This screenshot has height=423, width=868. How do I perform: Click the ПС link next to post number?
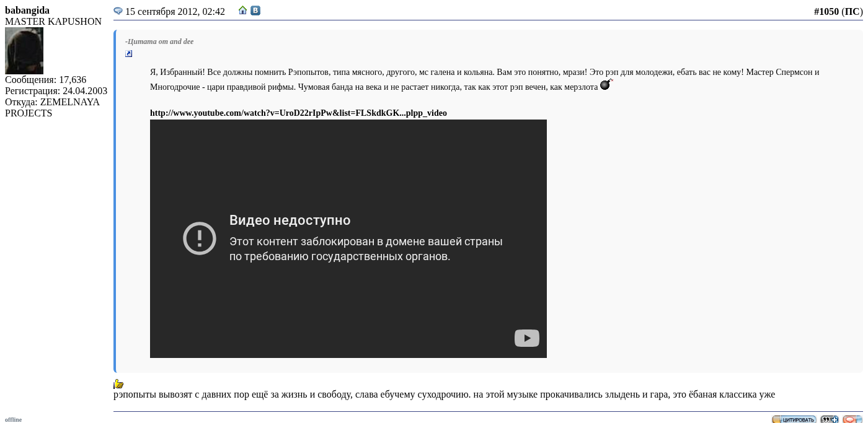point(852,12)
